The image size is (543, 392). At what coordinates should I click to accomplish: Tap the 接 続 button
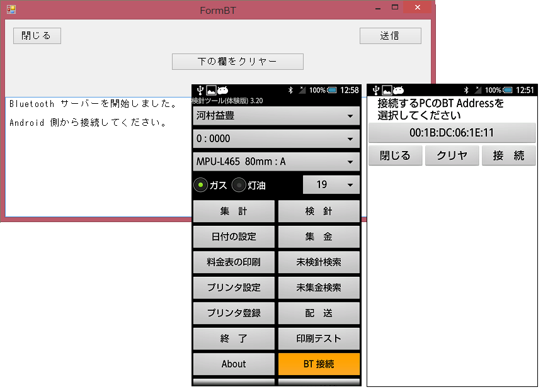509,155
